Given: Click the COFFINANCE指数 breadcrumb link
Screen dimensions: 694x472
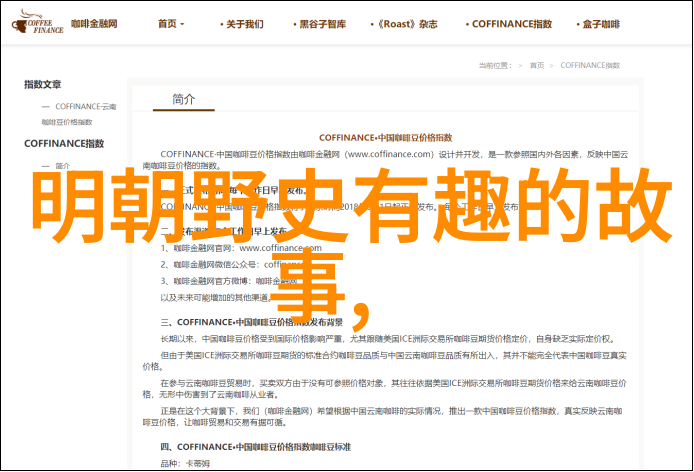Looking at the screenshot, I should tap(590, 66).
